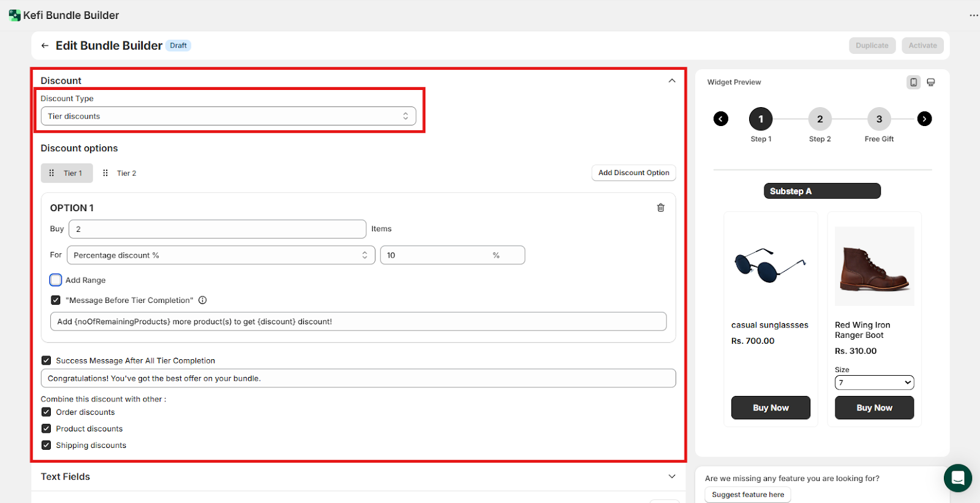Click the Suggest feature here button
This screenshot has height=503, width=980.
click(x=747, y=494)
